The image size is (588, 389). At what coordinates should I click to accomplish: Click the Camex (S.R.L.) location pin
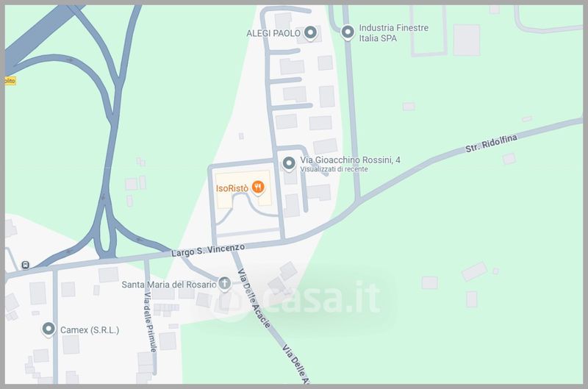pyautogui.click(x=49, y=329)
